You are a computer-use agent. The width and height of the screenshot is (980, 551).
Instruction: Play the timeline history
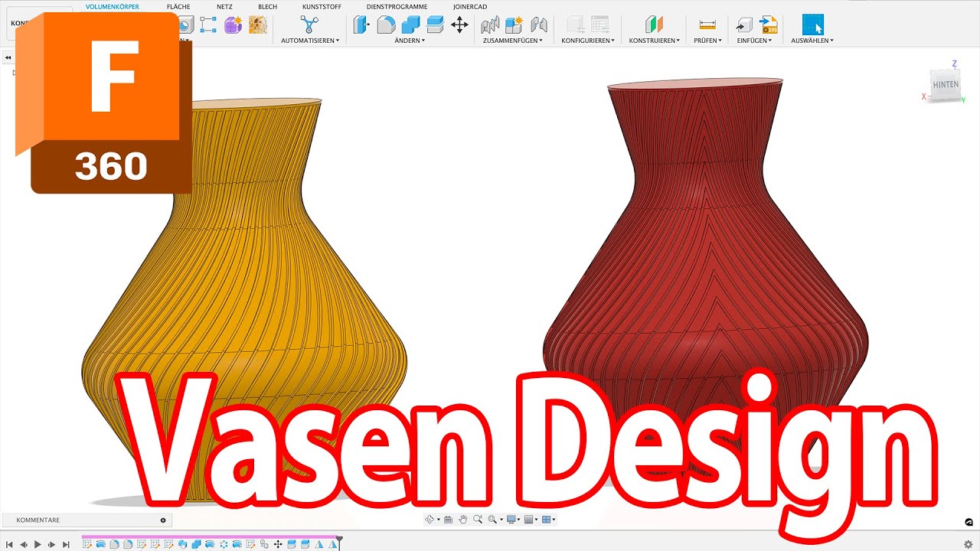(x=38, y=544)
